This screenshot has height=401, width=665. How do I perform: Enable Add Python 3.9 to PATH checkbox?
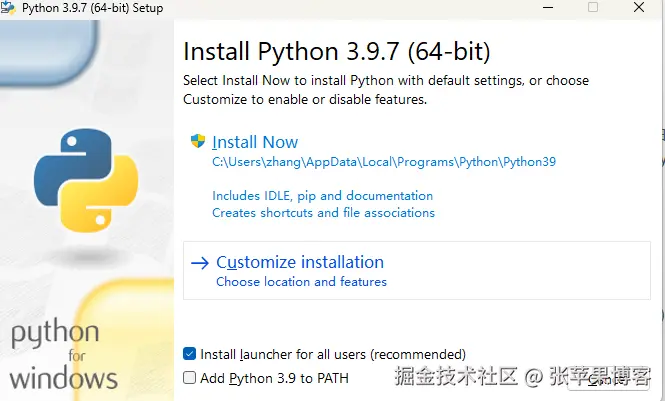point(190,378)
